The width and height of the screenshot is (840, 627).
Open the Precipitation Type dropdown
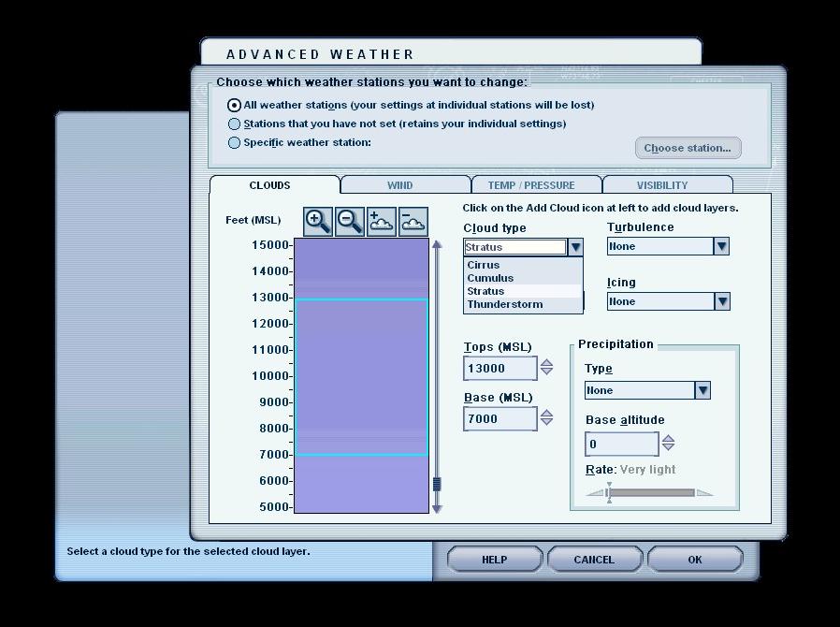point(702,390)
